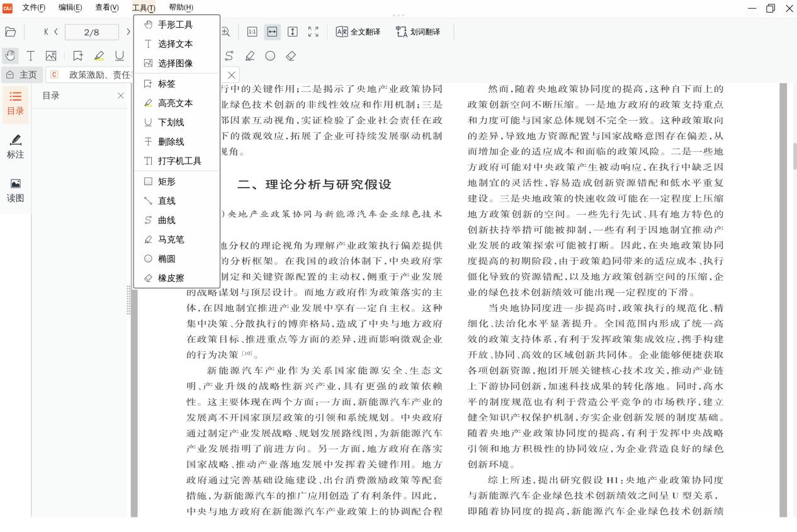This screenshot has height=532, width=797.
Task: Select the text selection tool in toolbar
Action: click(30, 55)
